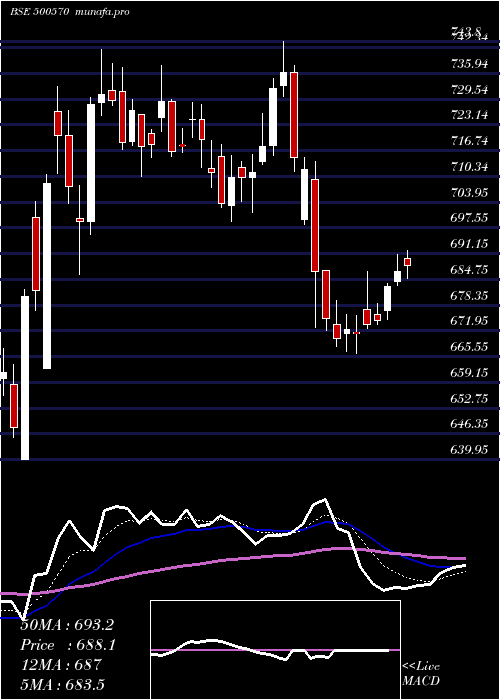This screenshot has width=500, height=700.
Task: Click the 646.35 price axis label
Action: [x=469, y=424]
